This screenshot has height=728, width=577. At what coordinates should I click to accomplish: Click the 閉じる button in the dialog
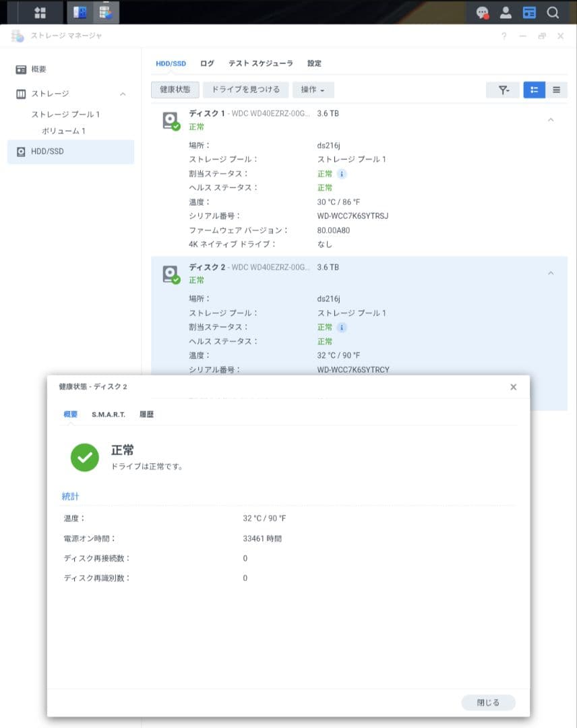pos(487,702)
